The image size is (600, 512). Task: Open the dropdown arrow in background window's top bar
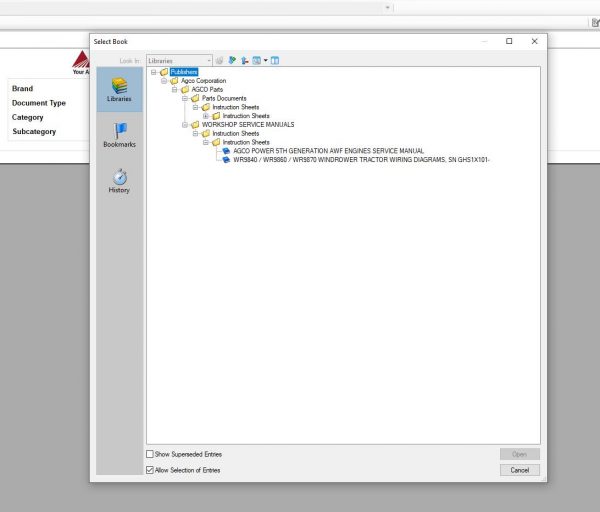(x=387, y=7)
